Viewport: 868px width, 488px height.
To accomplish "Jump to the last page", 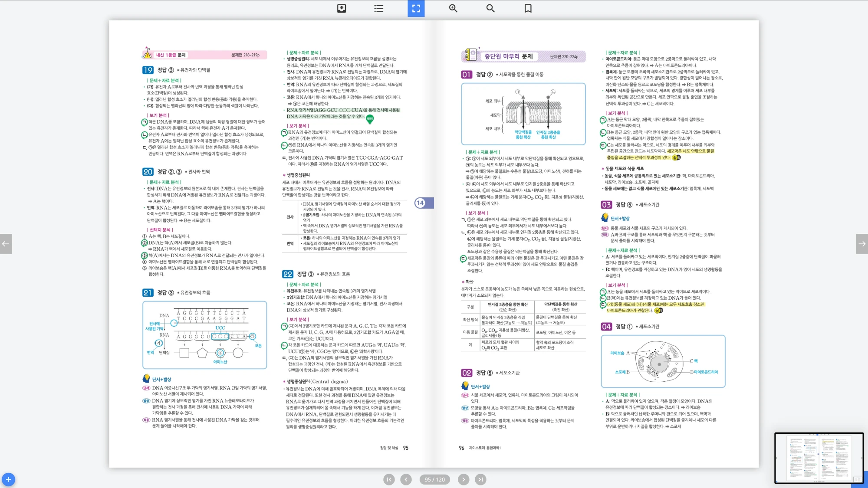I will 480,479.
